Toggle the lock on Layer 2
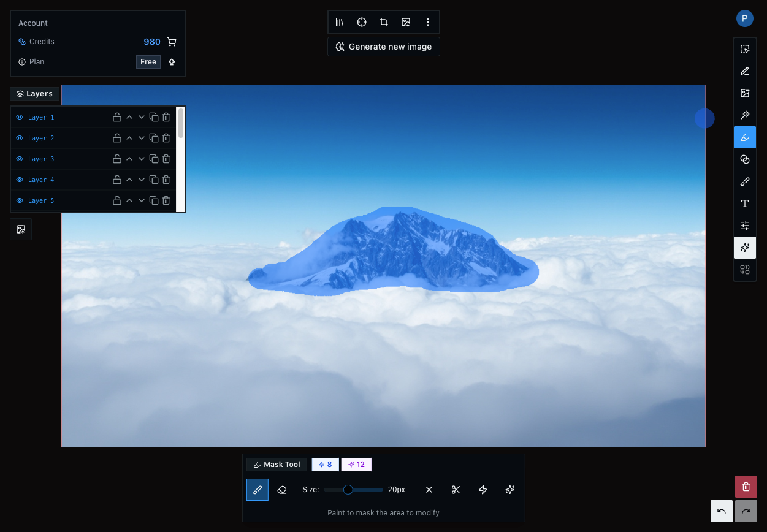Screen dimensions: 767x532 (116, 138)
